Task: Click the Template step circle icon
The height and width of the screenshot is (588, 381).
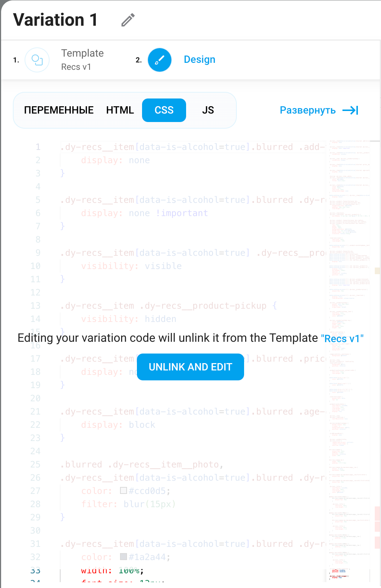Action: pos(37,60)
